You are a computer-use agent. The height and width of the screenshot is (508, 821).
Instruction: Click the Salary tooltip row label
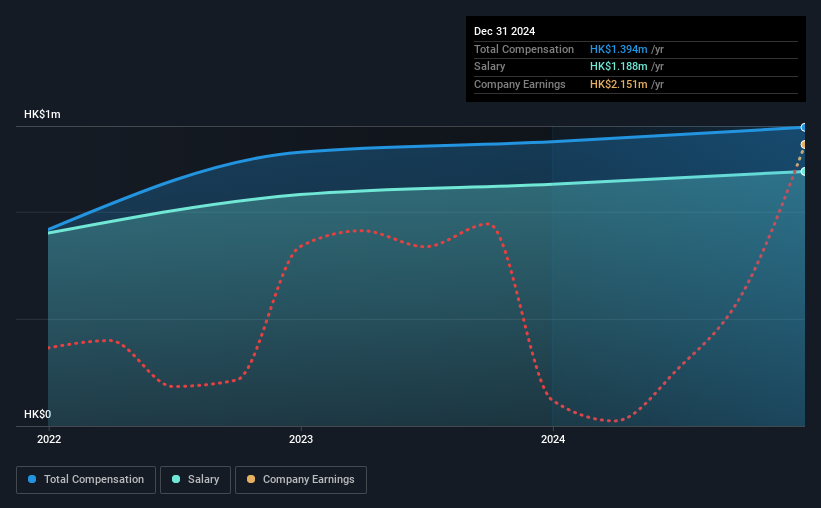coord(490,67)
